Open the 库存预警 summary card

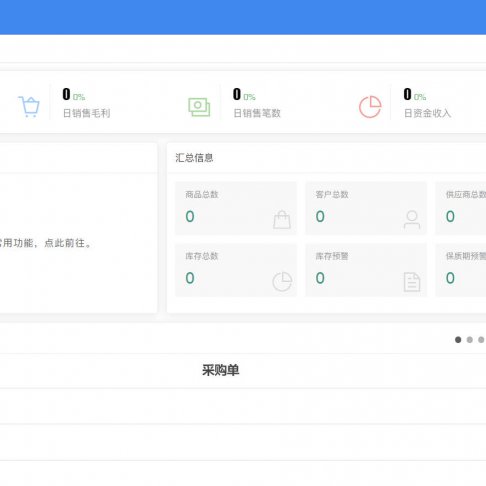pyautogui.click(x=366, y=270)
